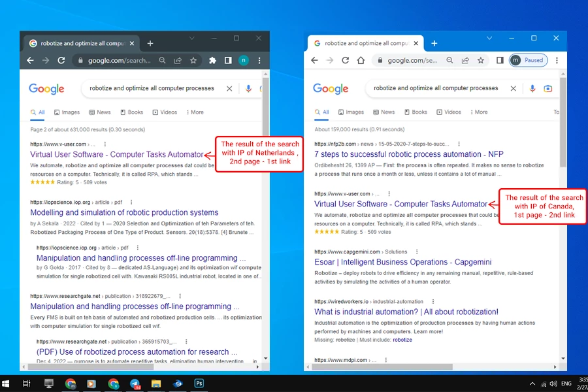Toggle side panel icon in right Chrome window
The image size is (588, 392).
pos(500,60)
